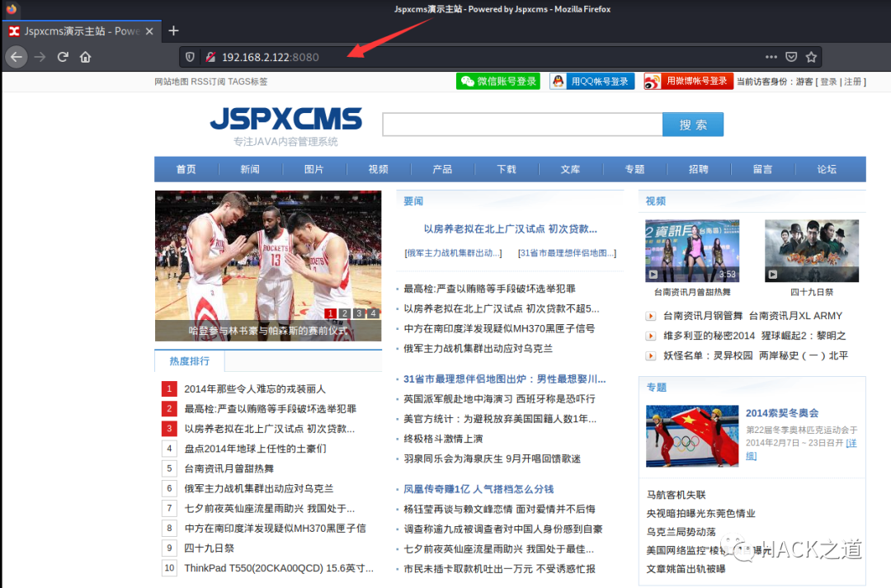Open the 新闻 navigation menu item
Image resolution: width=891 pixels, height=588 pixels.
250,169
